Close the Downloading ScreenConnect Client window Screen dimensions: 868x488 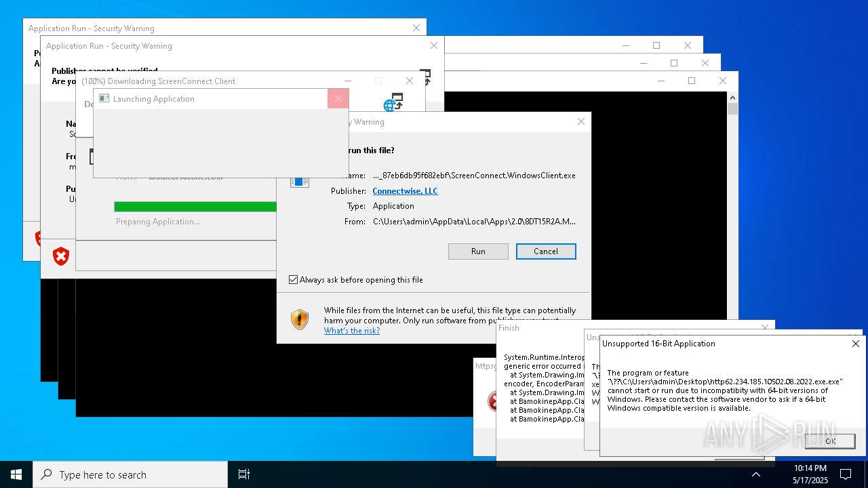coord(410,81)
